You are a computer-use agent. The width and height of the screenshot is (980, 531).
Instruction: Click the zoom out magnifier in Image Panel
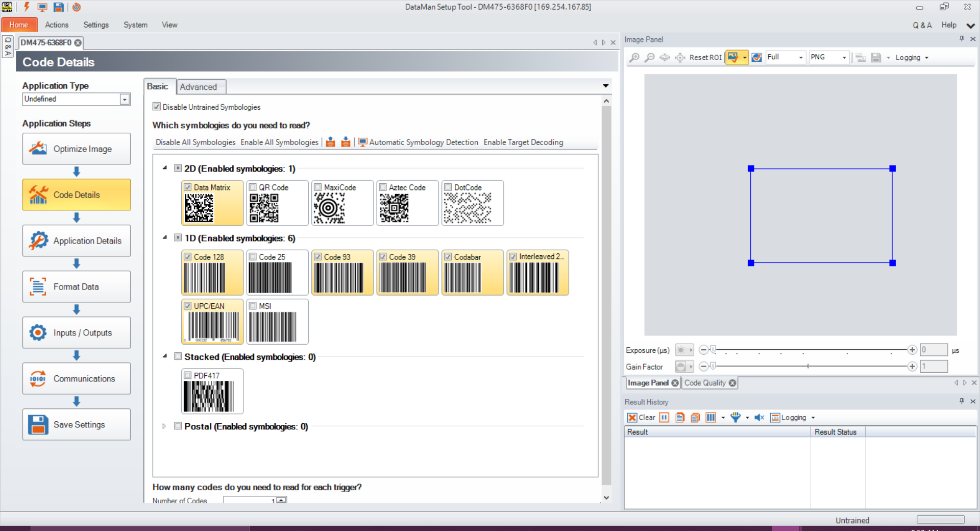(649, 58)
